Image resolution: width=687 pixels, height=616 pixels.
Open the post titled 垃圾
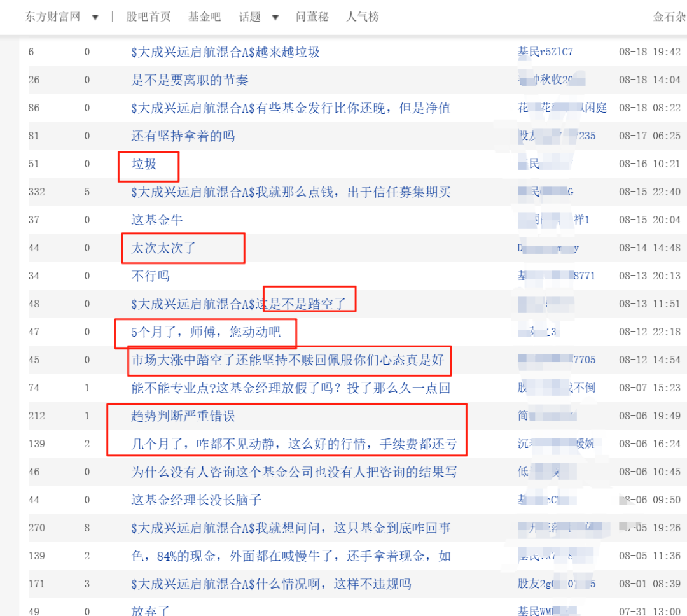point(144,164)
